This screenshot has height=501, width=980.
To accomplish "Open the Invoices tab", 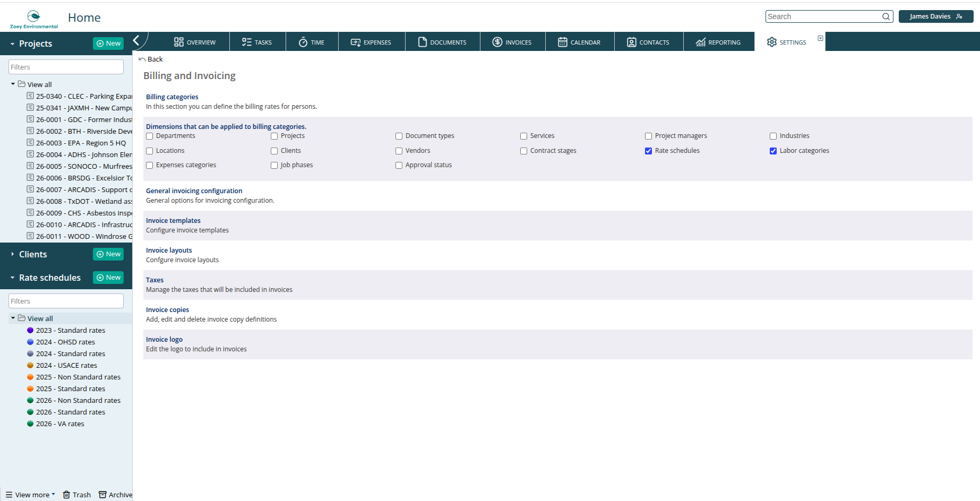I will point(512,42).
